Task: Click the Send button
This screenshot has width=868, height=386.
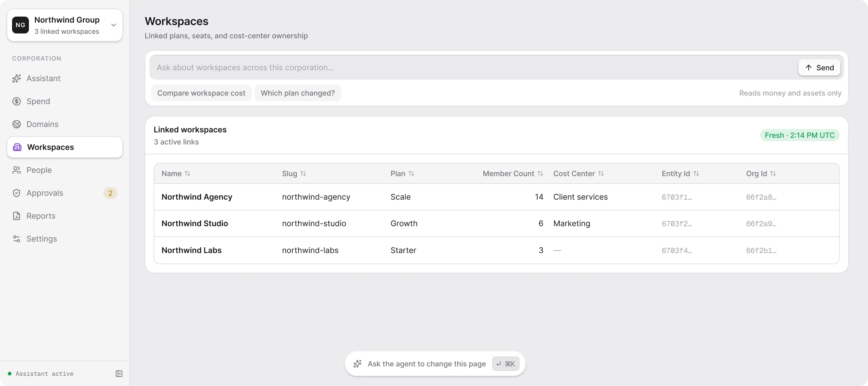Action: [819, 68]
